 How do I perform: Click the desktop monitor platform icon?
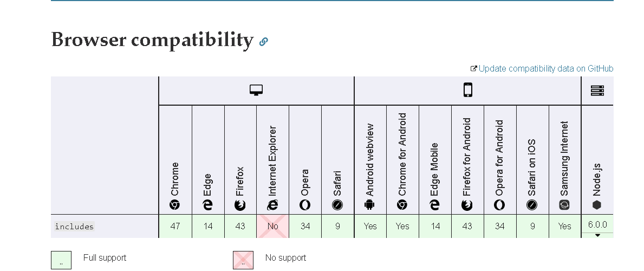tap(256, 90)
